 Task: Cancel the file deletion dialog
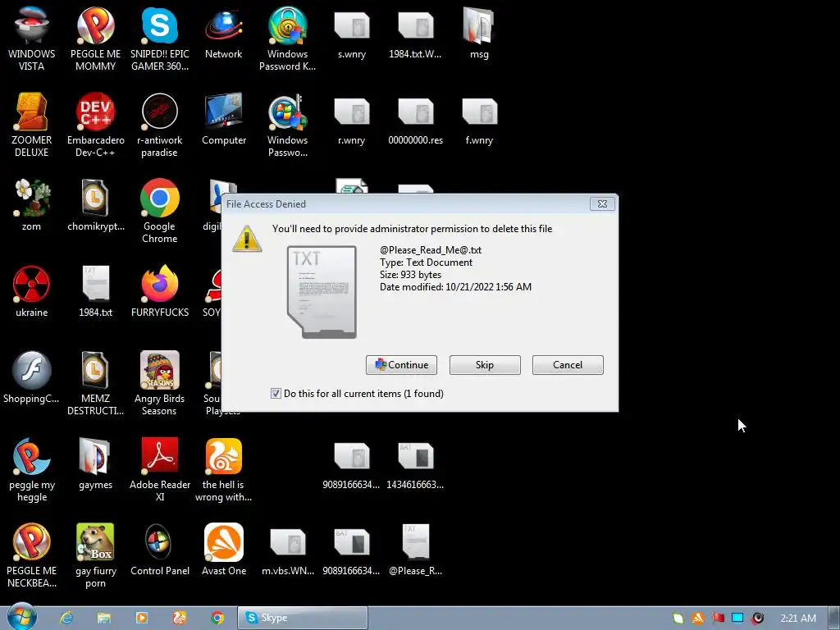[568, 365]
